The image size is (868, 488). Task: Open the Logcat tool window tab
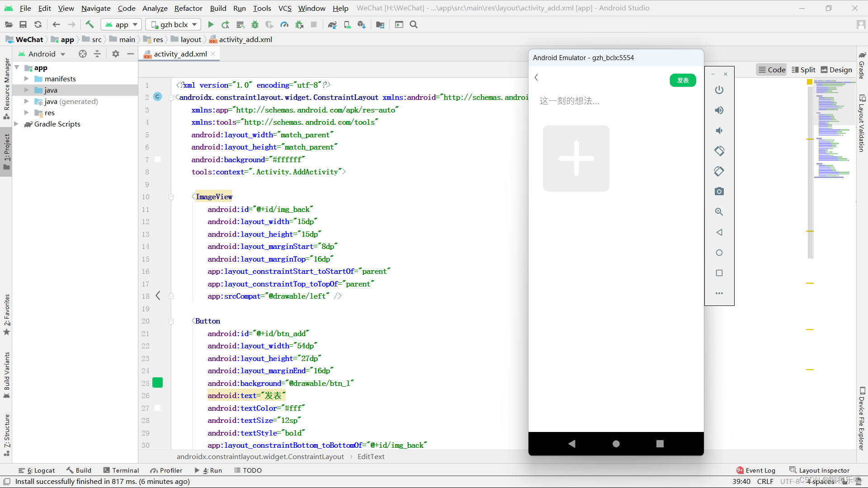37,470
